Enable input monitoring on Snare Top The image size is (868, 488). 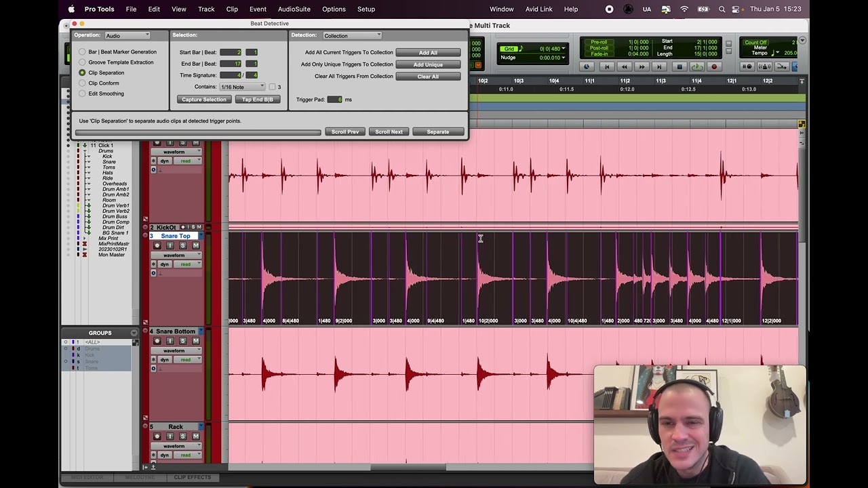tap(170, 245)
